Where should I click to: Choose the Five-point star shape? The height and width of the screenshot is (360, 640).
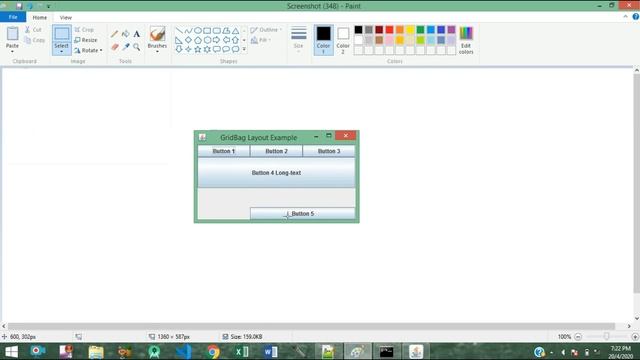pos(198,49)
